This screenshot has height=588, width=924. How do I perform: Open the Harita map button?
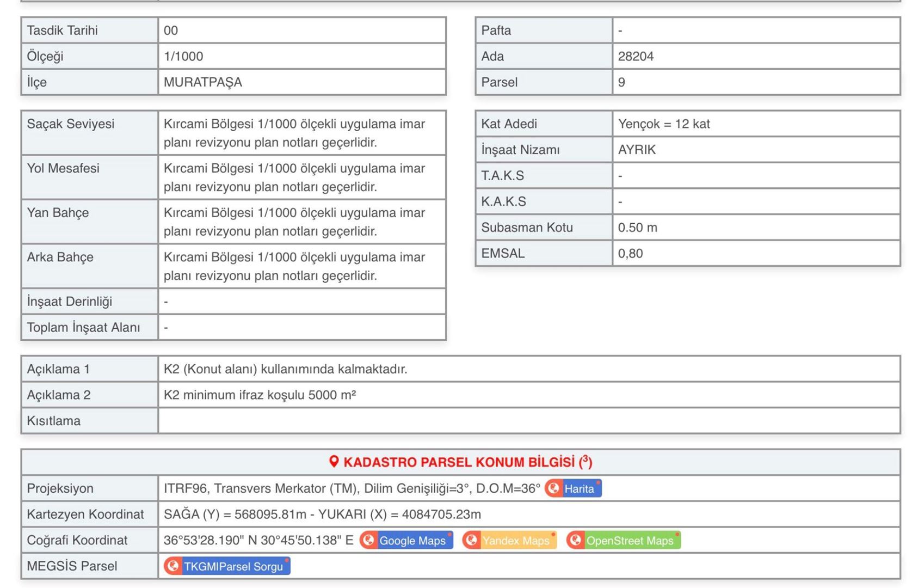(x=579, y=489)
